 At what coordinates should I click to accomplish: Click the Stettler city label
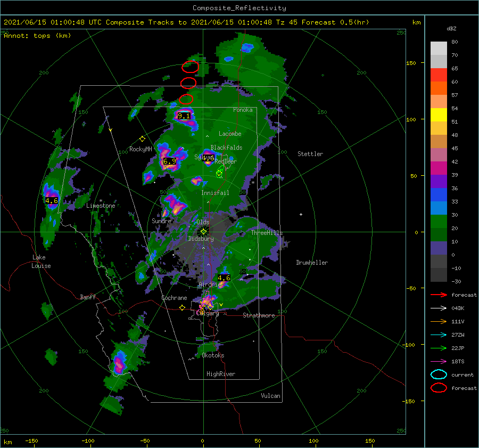[x=310, y=154]
